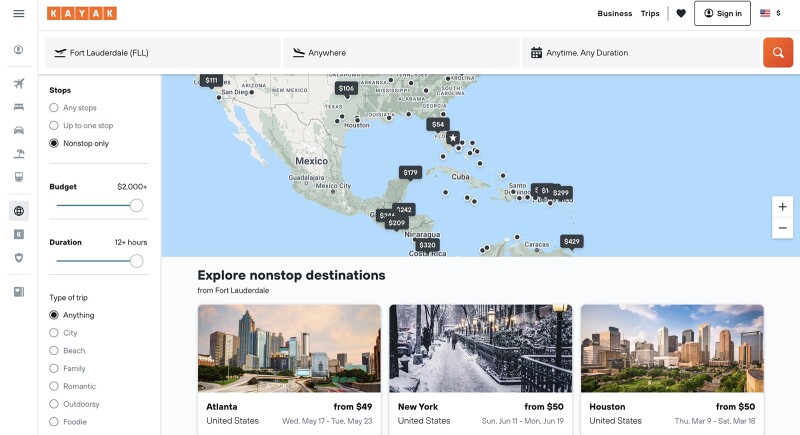The height and width of the screenshot is (435, 800).
Task: Zoom in on the map
Action: (782, 207)
